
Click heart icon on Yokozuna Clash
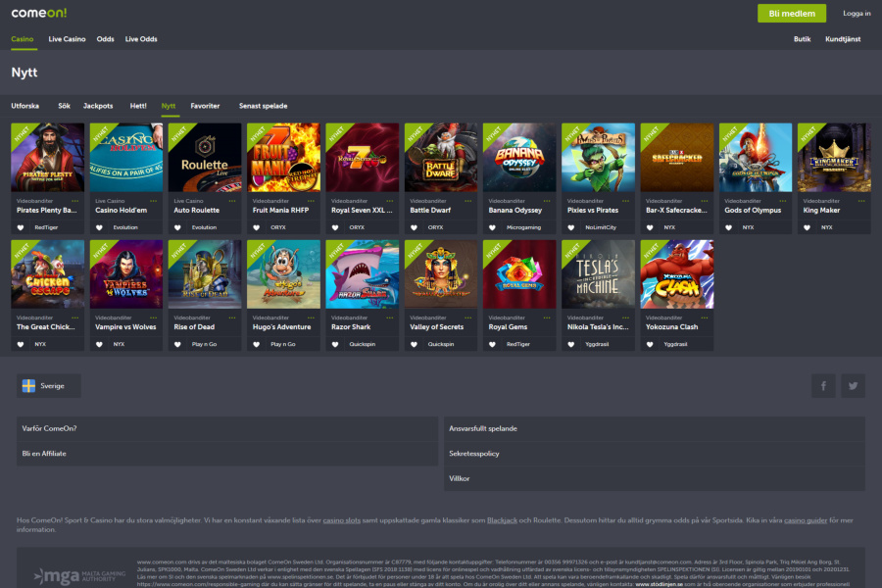[650, 344]
